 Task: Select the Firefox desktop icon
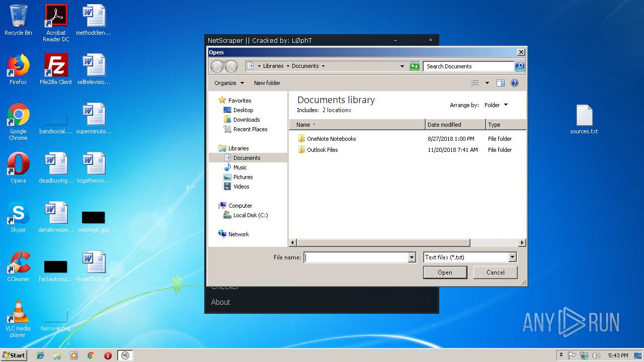18,69
